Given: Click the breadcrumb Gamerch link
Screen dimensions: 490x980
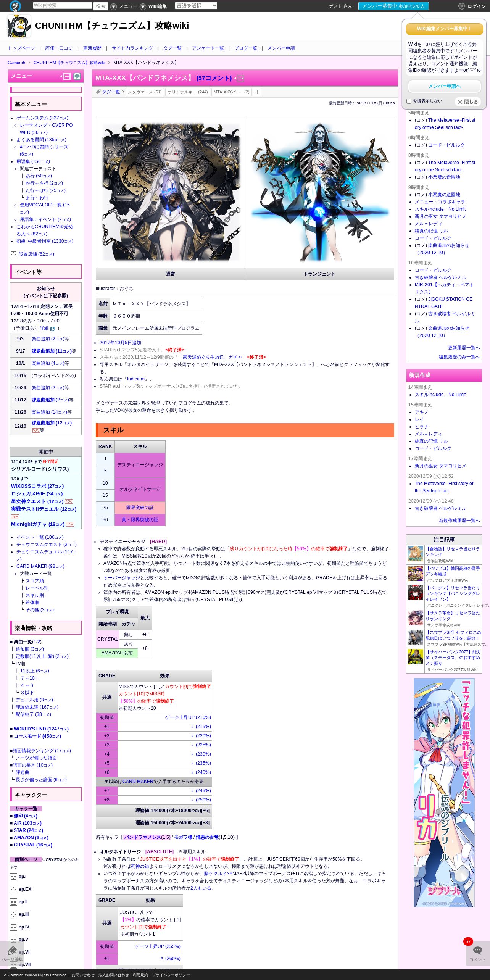Looking at the screenshot, I should click(16, 63).
